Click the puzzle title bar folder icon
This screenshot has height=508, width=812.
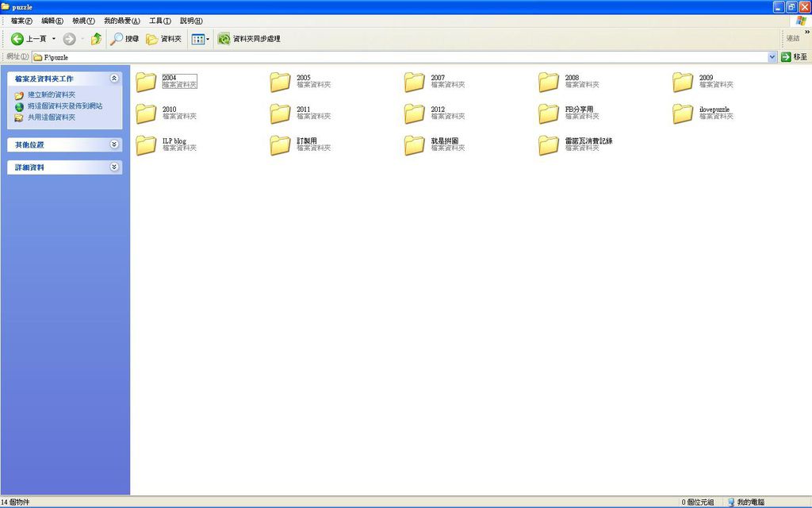[x=6, y=6]
